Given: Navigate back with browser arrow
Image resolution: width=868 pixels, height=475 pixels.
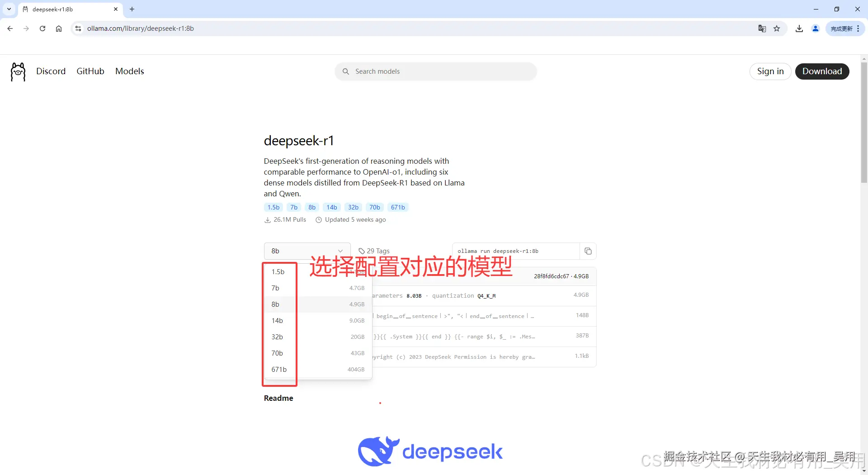Looking at the screenshot, I should point(10,28).
